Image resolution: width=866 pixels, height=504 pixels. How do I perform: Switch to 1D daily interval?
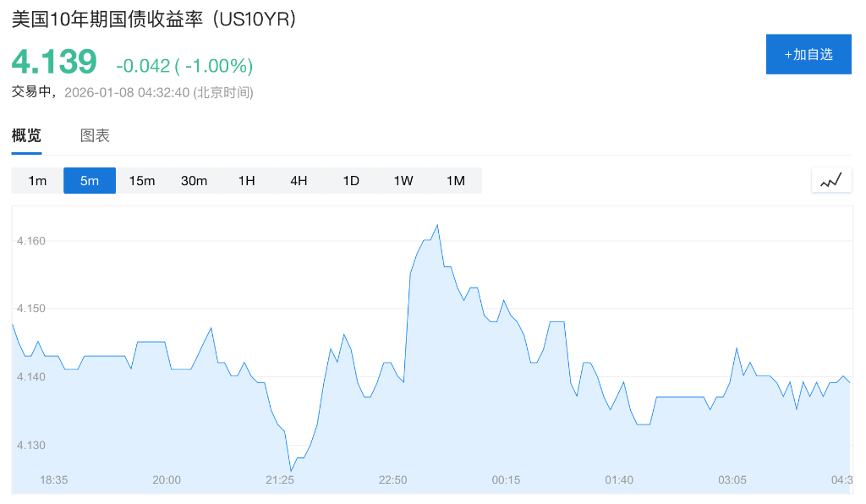351,180
